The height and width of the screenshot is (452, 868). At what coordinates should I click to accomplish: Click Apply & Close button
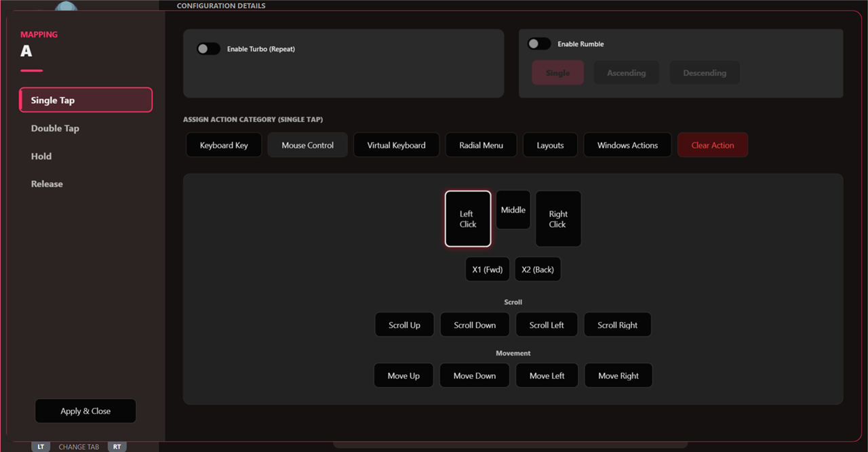coord(85,411)
